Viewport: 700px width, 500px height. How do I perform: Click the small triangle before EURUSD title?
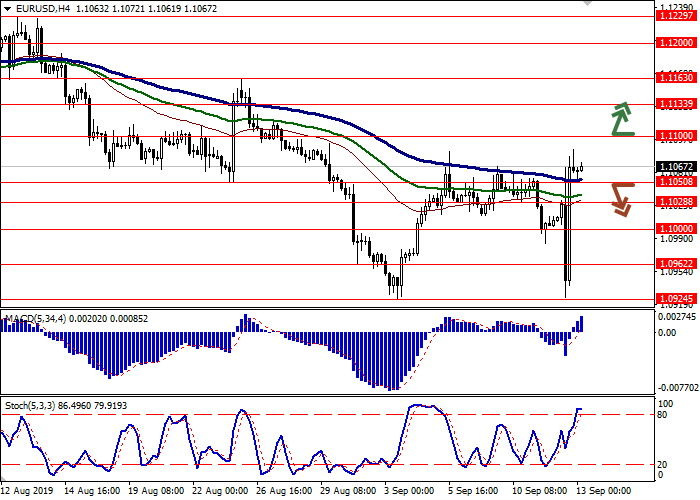click(x=6, y=8)
